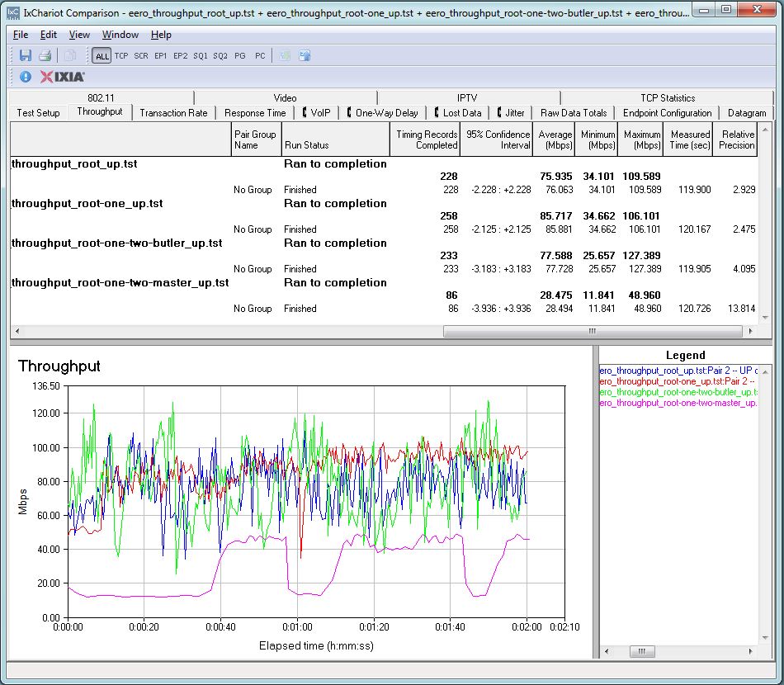Viewport: 784px width, 685px height.
Task: Click the blue export toolbar icon
Action: (x=305, y=55)
